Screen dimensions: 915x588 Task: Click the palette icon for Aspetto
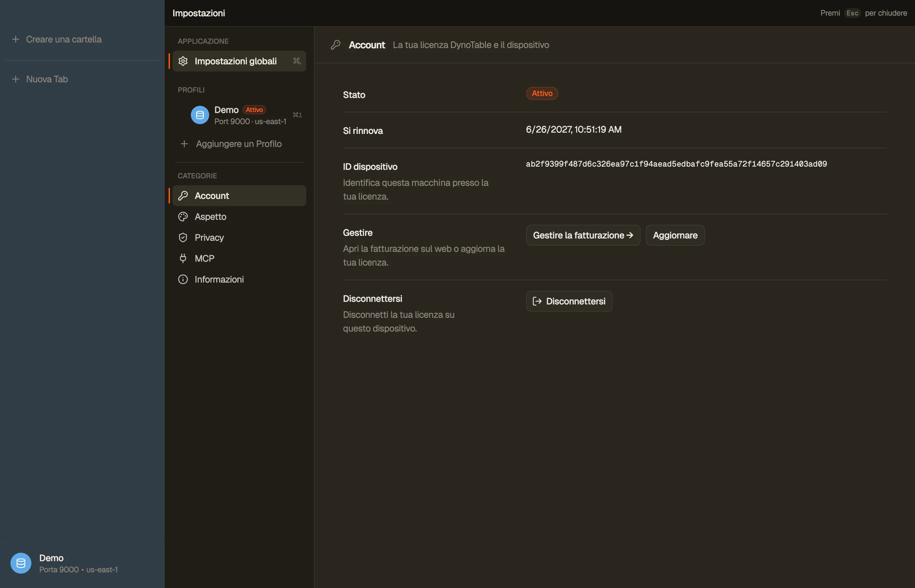(x=183, y=217)
